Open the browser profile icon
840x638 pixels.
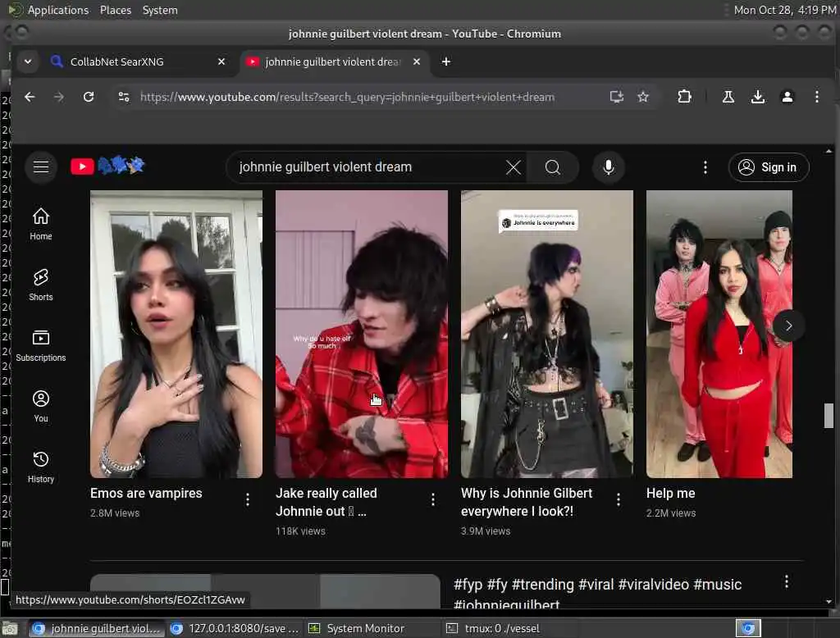(x=787, y=97)
